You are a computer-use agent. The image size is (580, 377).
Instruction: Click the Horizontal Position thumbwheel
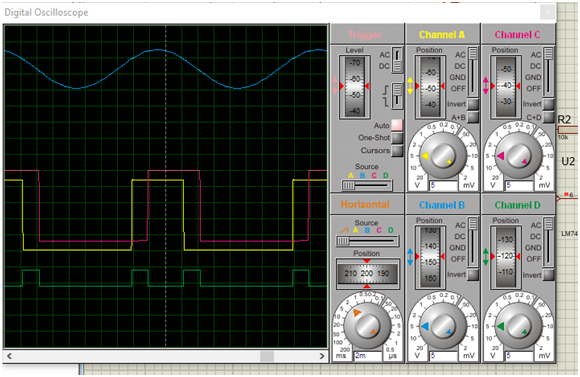[367, 274]
